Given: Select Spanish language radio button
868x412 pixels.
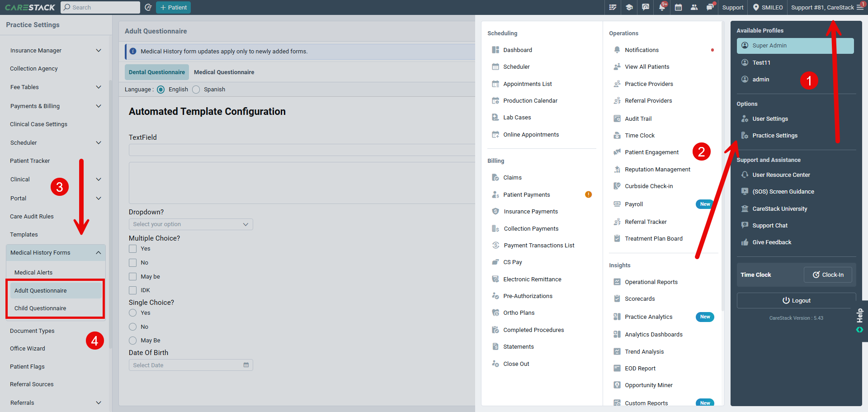Looking at the screenshot, I should point(196,90).
